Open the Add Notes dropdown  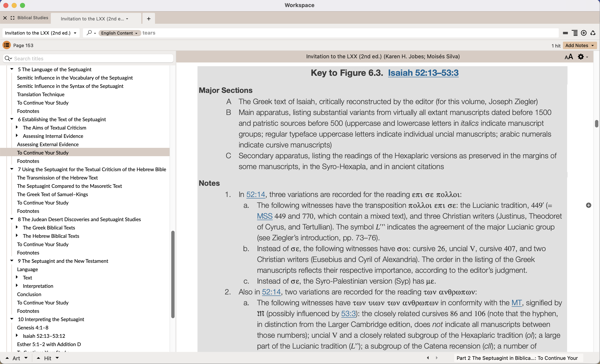(x=579, y=45)
